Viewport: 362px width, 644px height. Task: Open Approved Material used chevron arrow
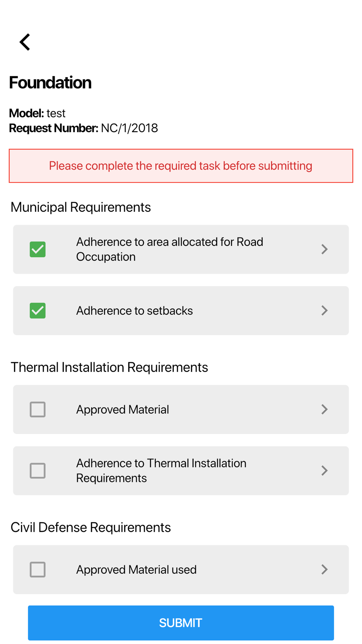tap(324, 569)
